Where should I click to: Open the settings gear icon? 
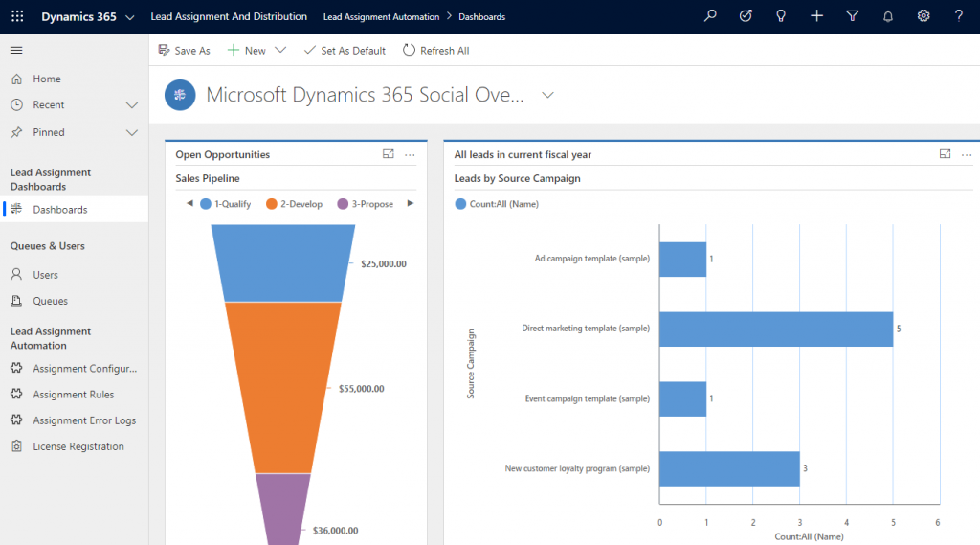tap(924, 16)
